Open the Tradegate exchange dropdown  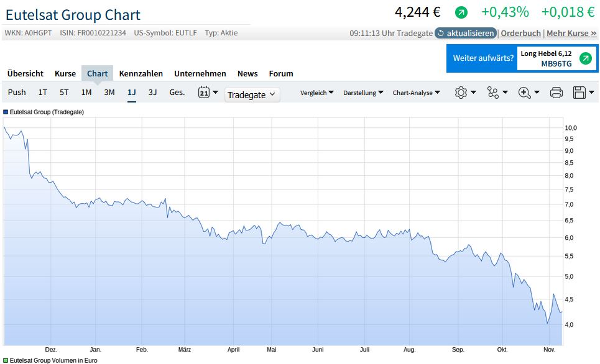[x=252, y=94]
